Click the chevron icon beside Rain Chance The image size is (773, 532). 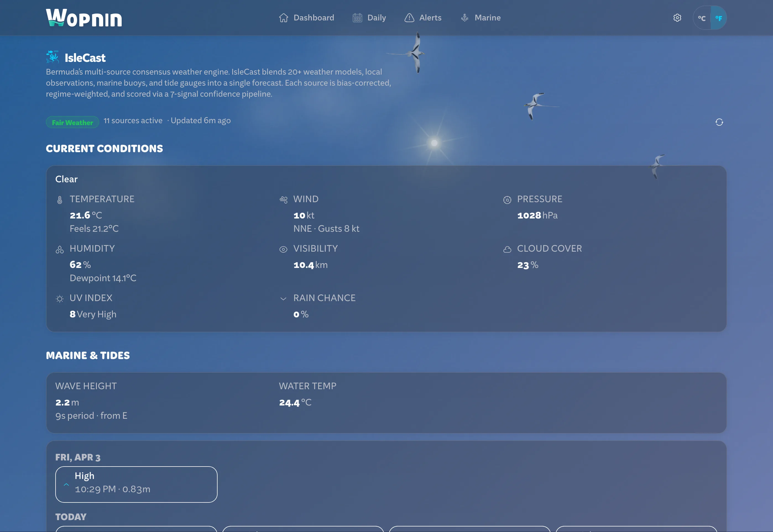click(x=283, y=299)
